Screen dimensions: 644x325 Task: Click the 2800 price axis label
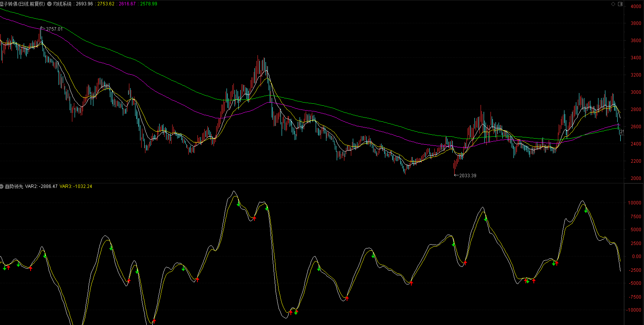pos(636,109)
